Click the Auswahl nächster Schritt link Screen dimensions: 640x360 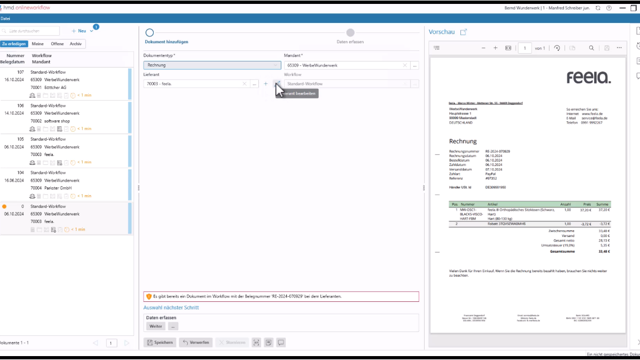point(171,308)
